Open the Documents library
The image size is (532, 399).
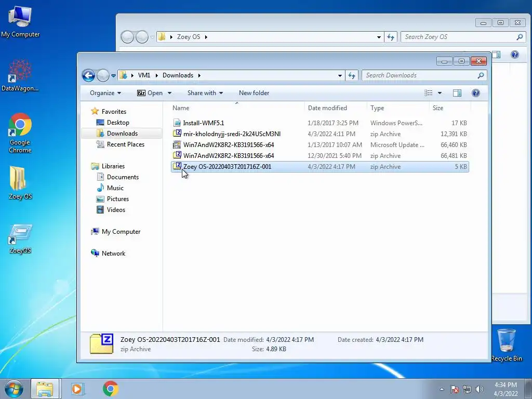pos(123,177)
